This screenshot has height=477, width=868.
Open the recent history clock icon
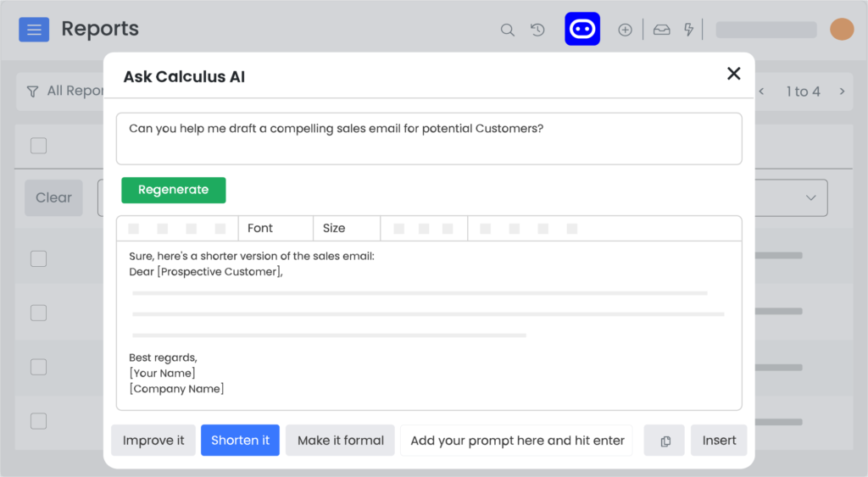tap(537, 30)
